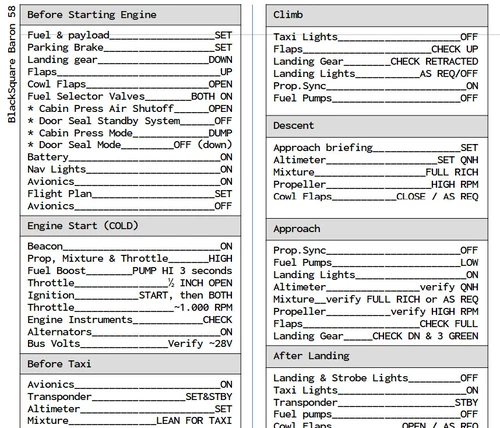Click 'Prop, Mixture & Throttle HIGH' row
Viewport: 500px width, 428px height.
(130, 259)
